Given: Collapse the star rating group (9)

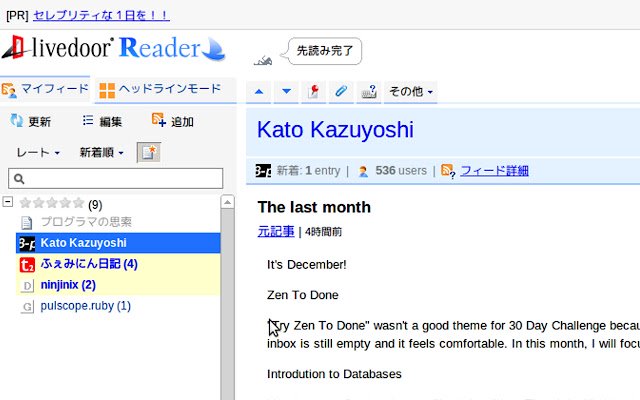Looking at the screenshot, I should coord(8,202).
